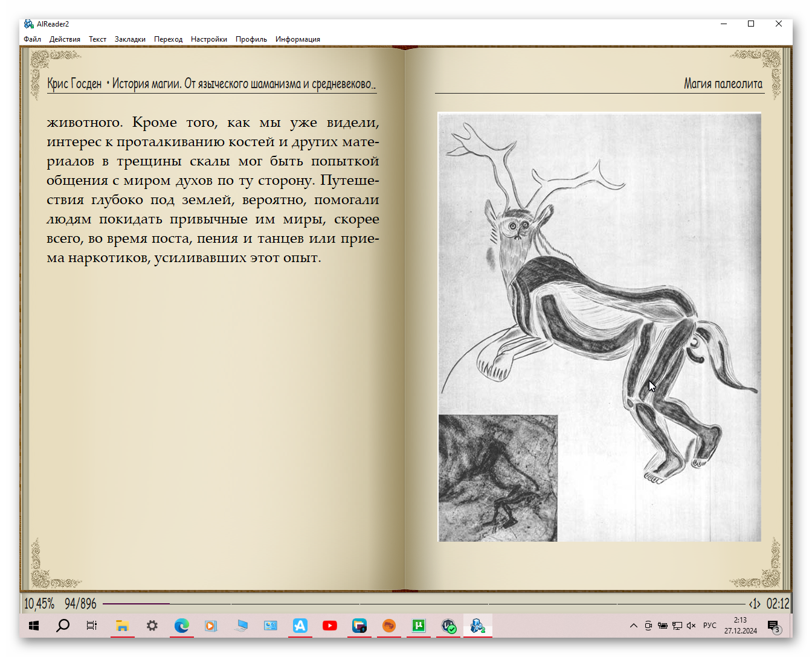
Task: Open the checkmark clock app on taskbar
Action: click(x=448, y=626)
